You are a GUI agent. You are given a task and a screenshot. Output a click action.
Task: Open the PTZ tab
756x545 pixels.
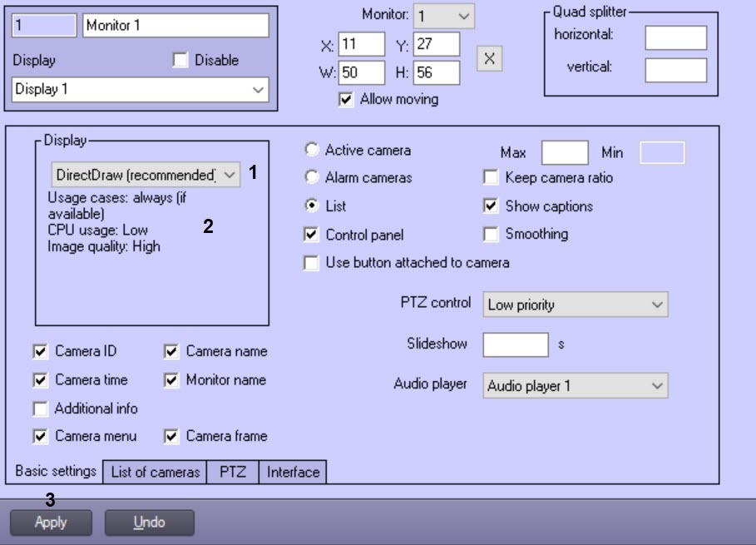point(233,472)
